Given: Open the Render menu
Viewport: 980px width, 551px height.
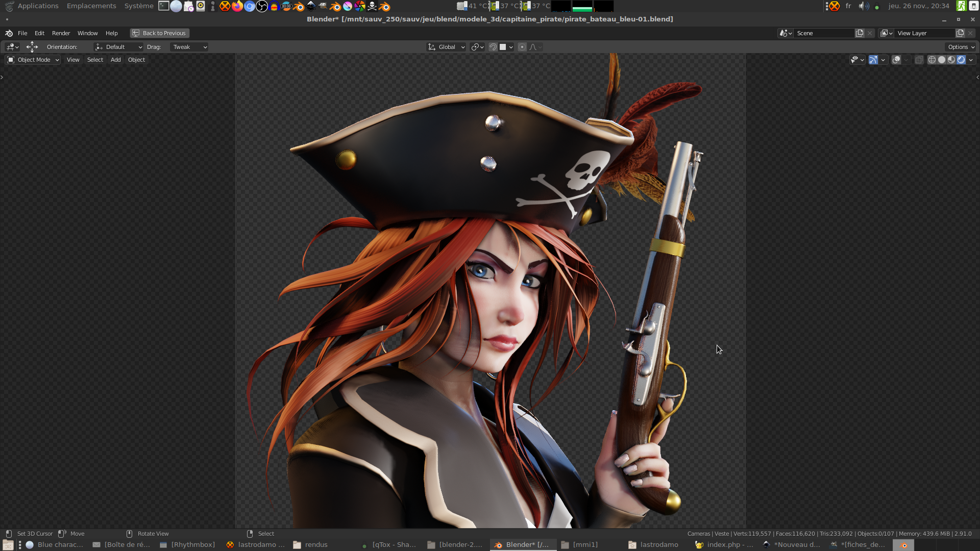Looking at the screenshot, I should click(x=61, y=33).
